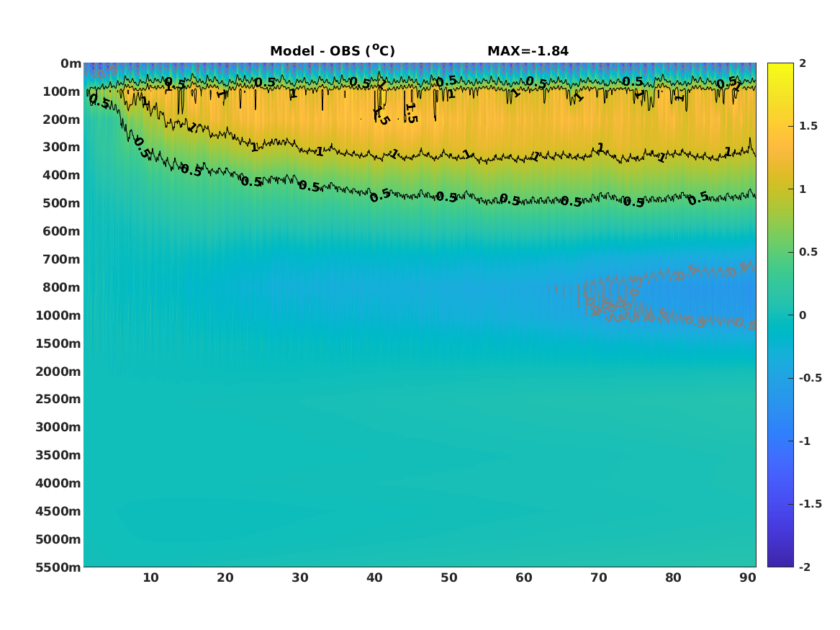Click the 'MAX=-1.84' title text
840x630 pixels.
(528, 51)
